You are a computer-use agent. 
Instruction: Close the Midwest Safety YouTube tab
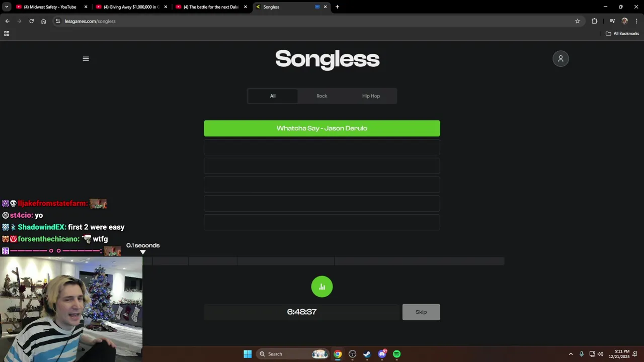point(86,7)
